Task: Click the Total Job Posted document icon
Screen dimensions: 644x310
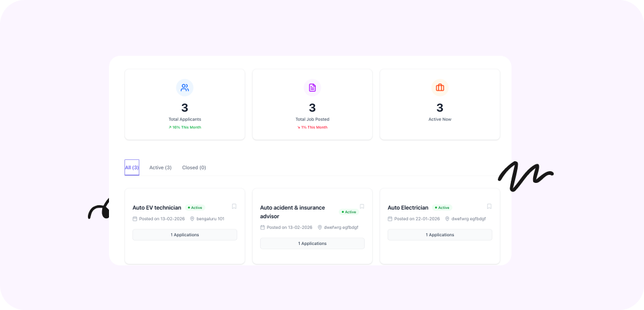Action: tap(312, 87)
